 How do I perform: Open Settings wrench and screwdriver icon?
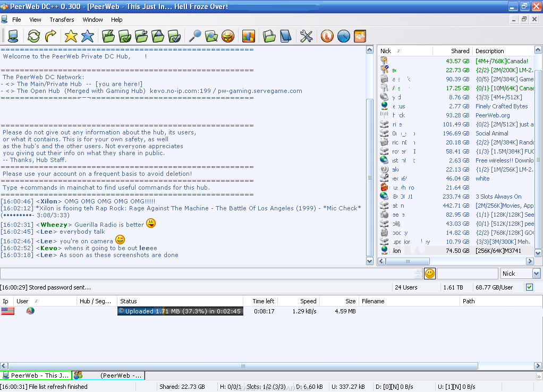coord(307,36)
